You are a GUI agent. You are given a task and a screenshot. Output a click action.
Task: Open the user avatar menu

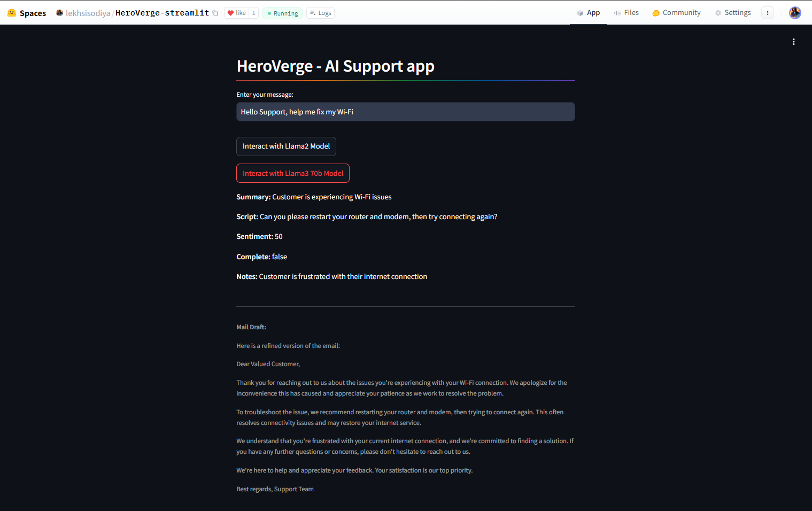pyautogui.click(x=795, y=13)
